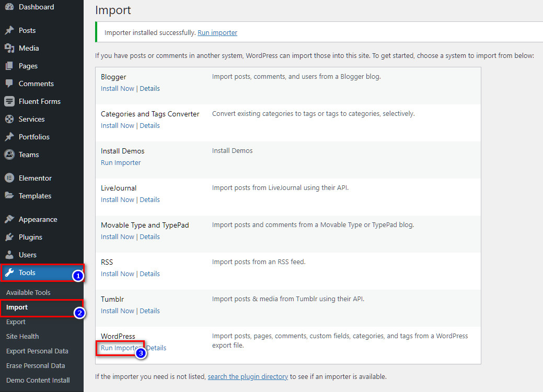The image size is (543, 392).
Task: Click the Elementor logo icon
Action: pyautogui.click(x=9, y=178)
